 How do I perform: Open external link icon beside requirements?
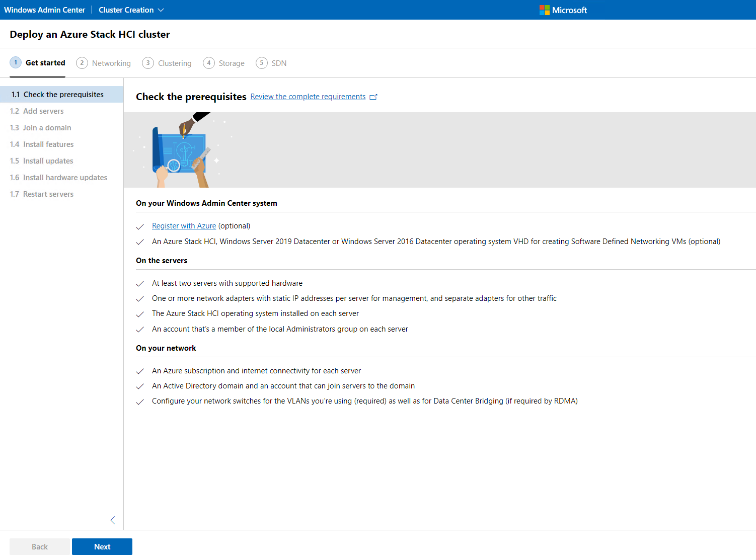[373, 97]
